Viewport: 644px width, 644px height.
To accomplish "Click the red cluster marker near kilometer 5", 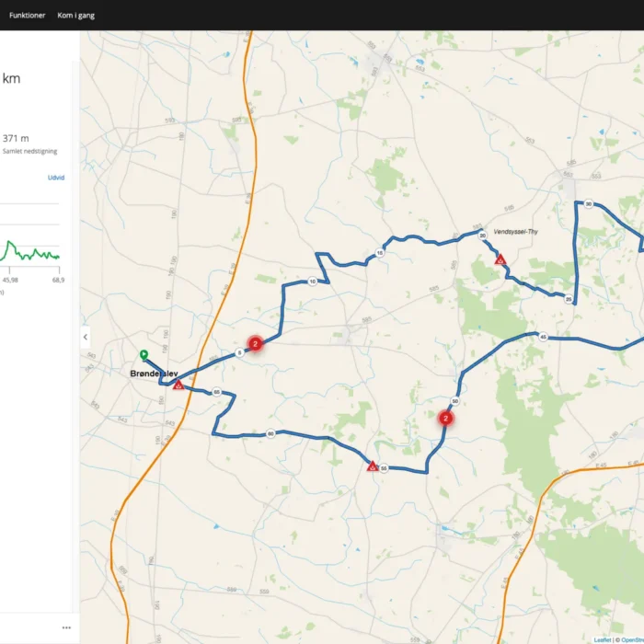I will (x=256, y=343).
